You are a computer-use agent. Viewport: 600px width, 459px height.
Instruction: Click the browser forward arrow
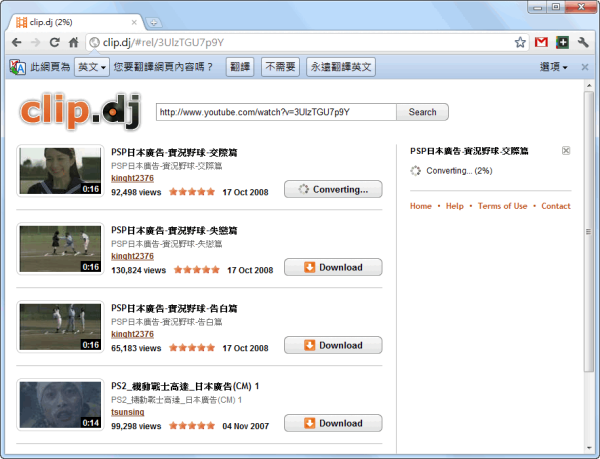pos(35,42)
